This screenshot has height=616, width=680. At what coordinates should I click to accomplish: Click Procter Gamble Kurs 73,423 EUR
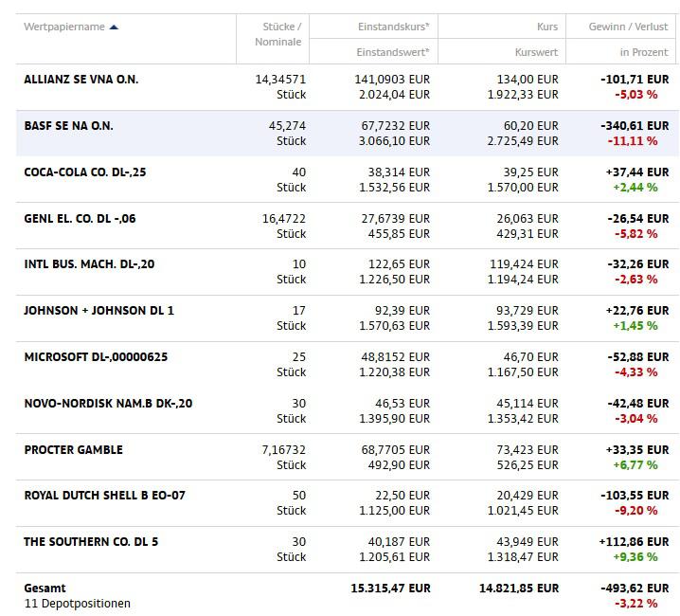[x=528, y=450]
